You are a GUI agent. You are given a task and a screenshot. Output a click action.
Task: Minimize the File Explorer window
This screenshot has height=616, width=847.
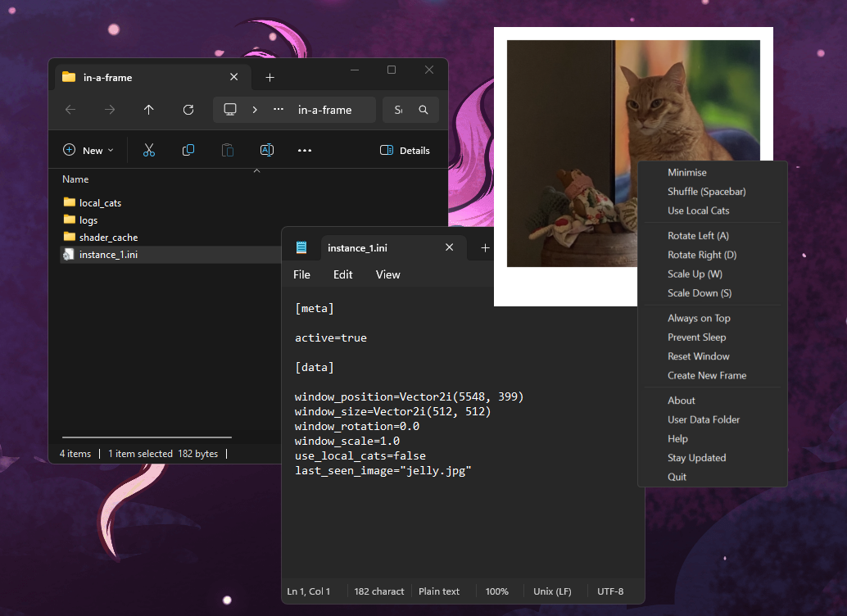click(x=355, y=70)
